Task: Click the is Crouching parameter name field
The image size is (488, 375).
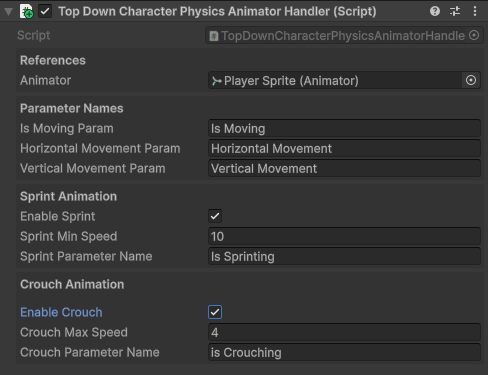Action: tap(344, 352)
